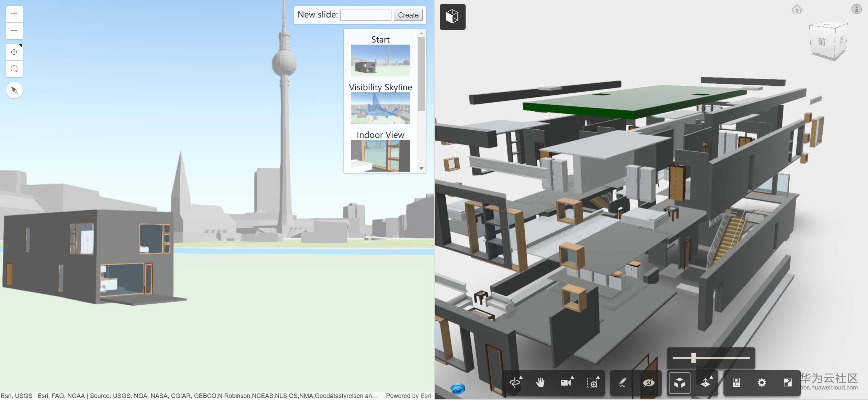Click the explode scale slider handle
Screen dimensions: 868x400
coord(693,358)
